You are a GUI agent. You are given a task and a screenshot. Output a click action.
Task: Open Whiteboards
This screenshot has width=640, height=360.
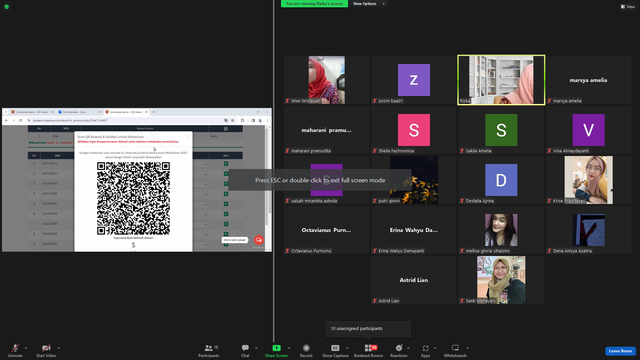[x=455, y=351]
